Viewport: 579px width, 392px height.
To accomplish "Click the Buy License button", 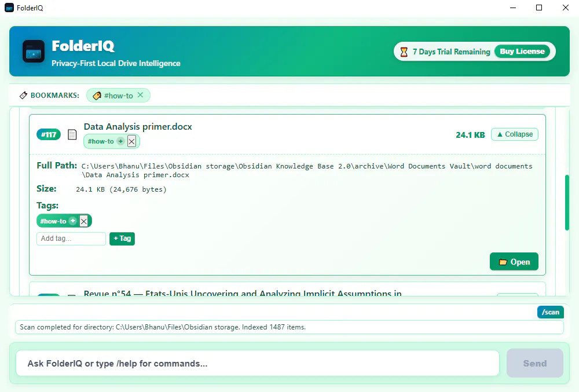I will pyautogui.click(x=522, y=52).
